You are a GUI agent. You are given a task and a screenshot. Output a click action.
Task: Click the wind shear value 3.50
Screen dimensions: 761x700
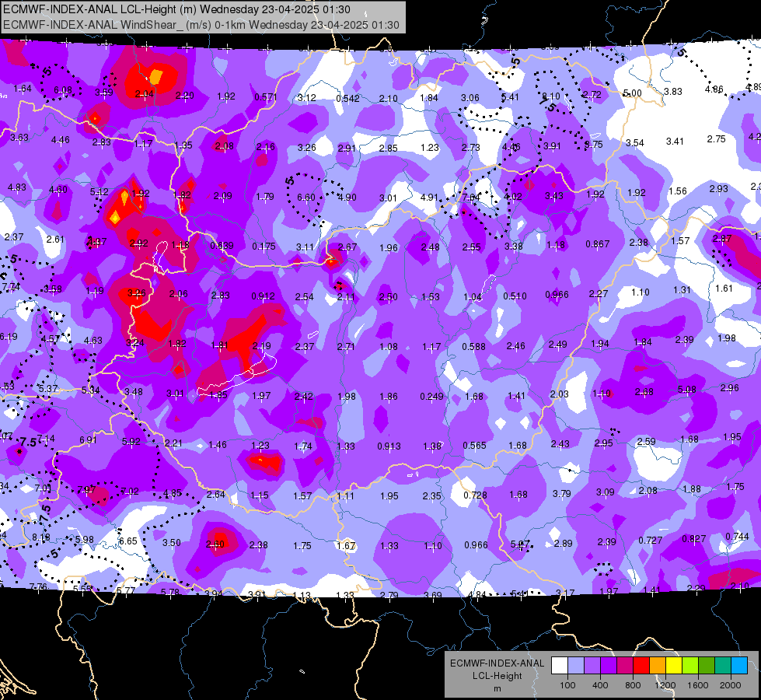[x=171, y=543]
